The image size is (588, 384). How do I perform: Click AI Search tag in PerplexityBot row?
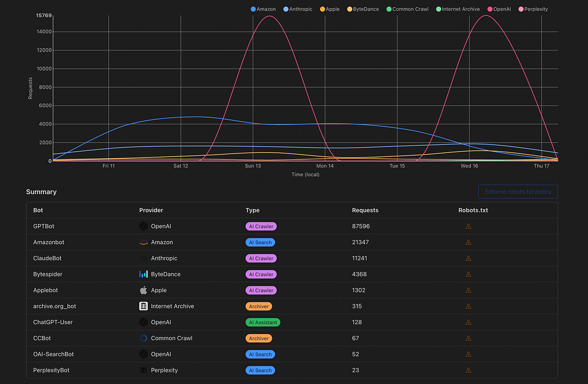click(260, 370)
